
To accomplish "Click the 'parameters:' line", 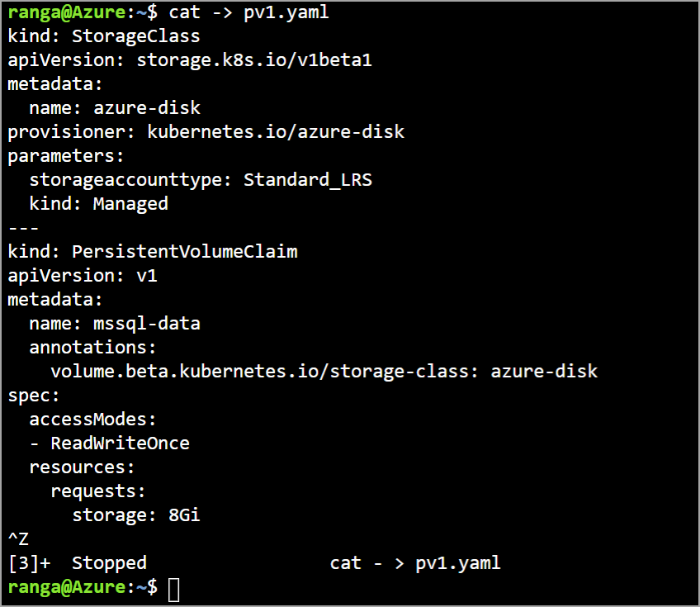I will (x=66, y=156).
